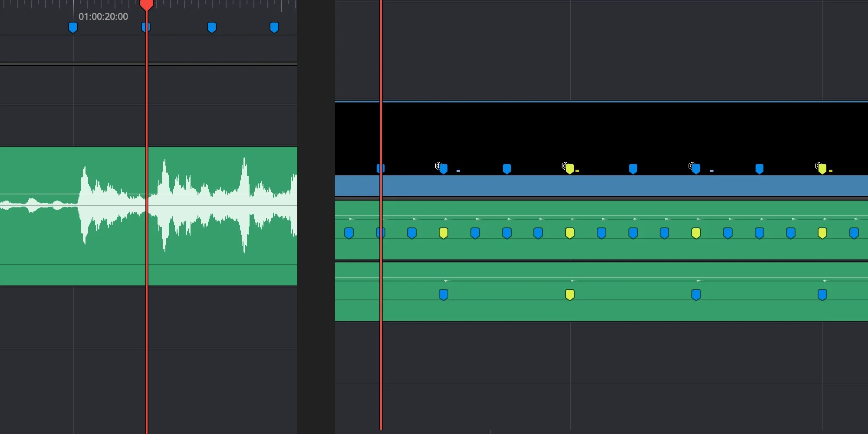
Task: Select the first yellow marker on the black clip
Action: (x=570, y=168)
